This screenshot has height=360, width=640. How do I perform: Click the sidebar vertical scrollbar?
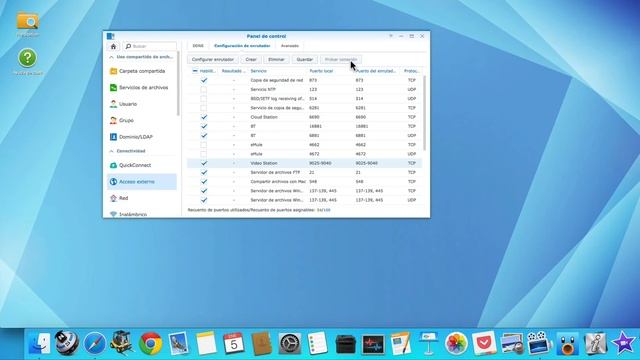tap(178, 84)
